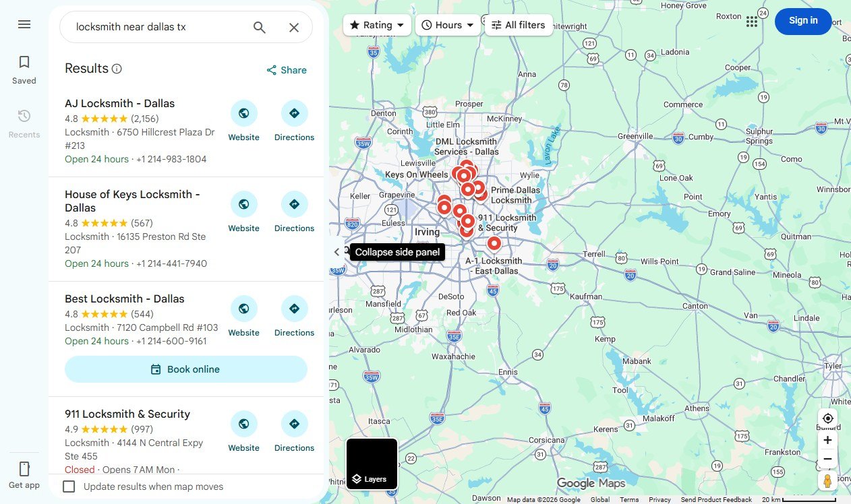The width and height of the screenshot is (851, 504).
Task: Zoom in on the map
Action: click(828, 440)
